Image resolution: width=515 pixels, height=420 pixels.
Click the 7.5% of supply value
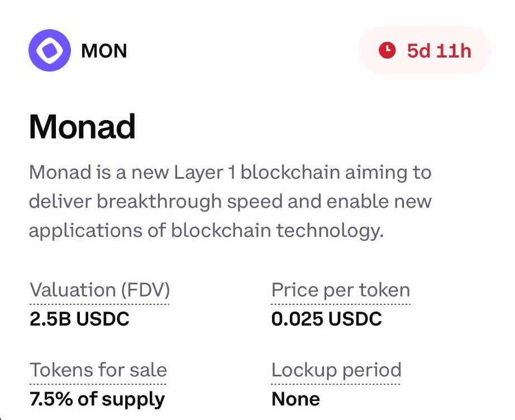coord(97,399)
